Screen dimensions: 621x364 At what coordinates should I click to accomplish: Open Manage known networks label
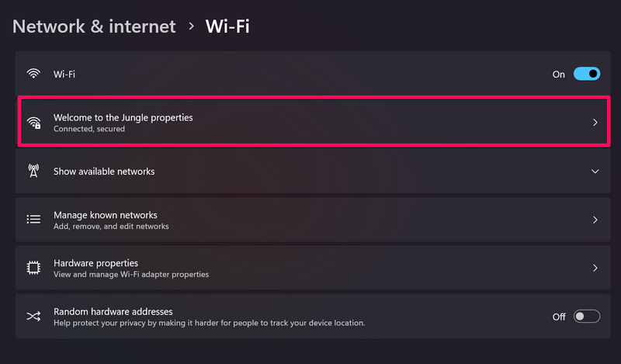[105, 215]
